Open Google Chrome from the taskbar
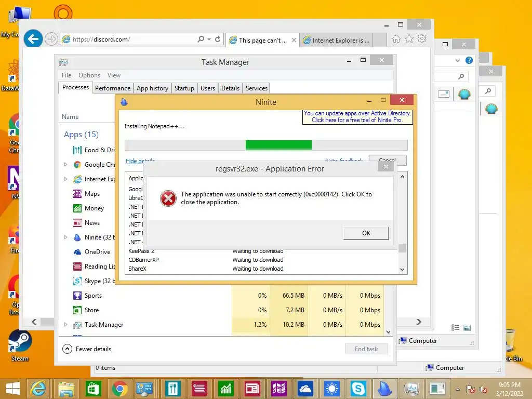Viewport: 532px width, 399px height. tap(119, 389)
